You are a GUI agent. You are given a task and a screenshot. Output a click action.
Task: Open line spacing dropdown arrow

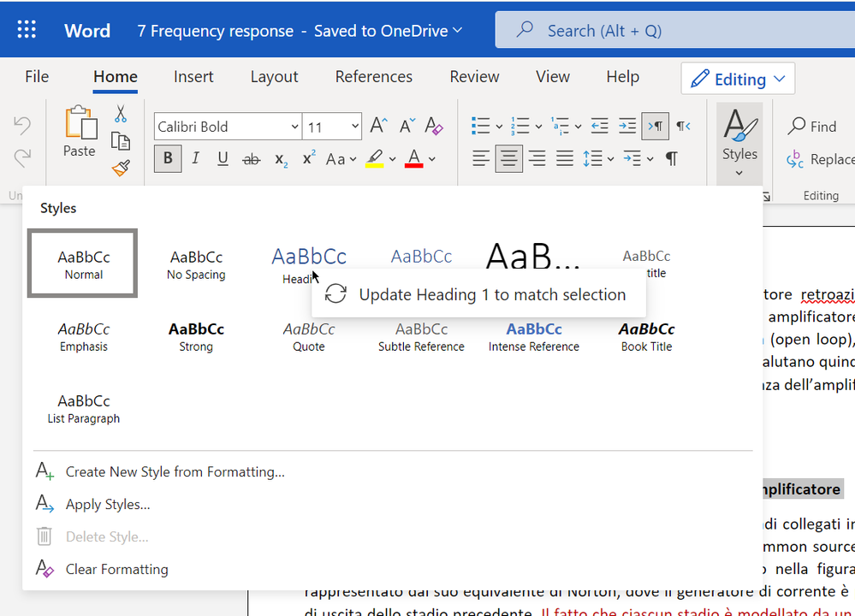click(610, 159)
